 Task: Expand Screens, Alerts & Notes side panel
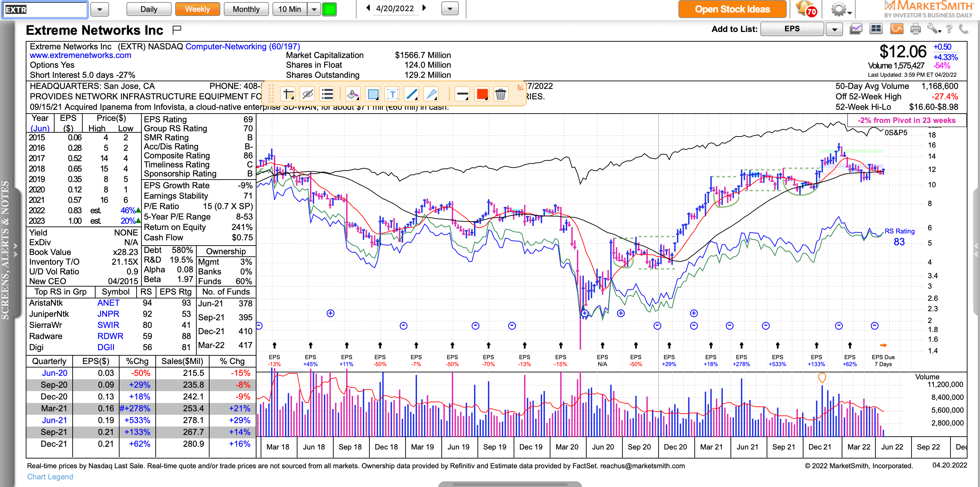coord(15,251)
